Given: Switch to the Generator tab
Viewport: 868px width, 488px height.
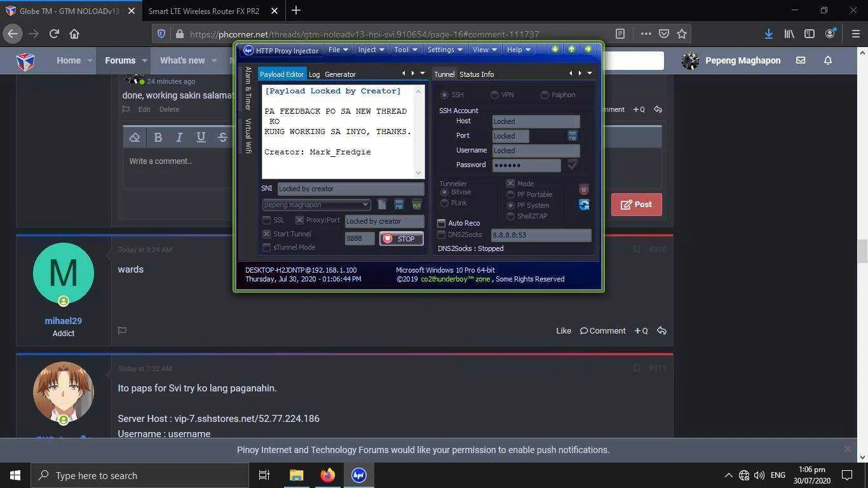Looking at the screenshot, I should tap(340, 74).
